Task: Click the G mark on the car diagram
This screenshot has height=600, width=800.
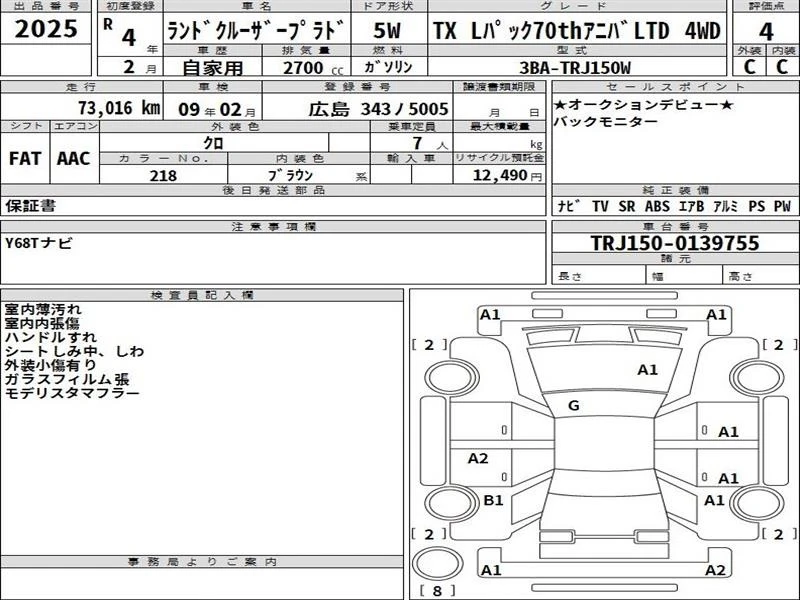Action: [x=573, y=406]
